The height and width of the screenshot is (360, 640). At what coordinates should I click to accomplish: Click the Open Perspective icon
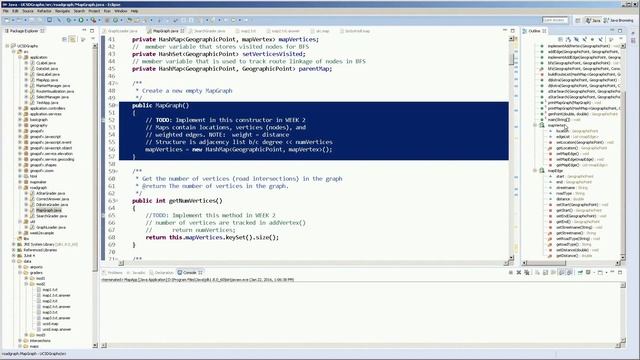click(578, 20)
